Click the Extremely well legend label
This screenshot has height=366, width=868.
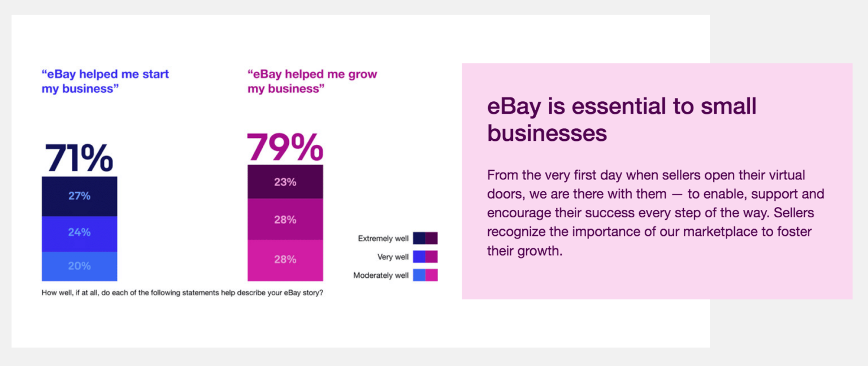[383, 239]
